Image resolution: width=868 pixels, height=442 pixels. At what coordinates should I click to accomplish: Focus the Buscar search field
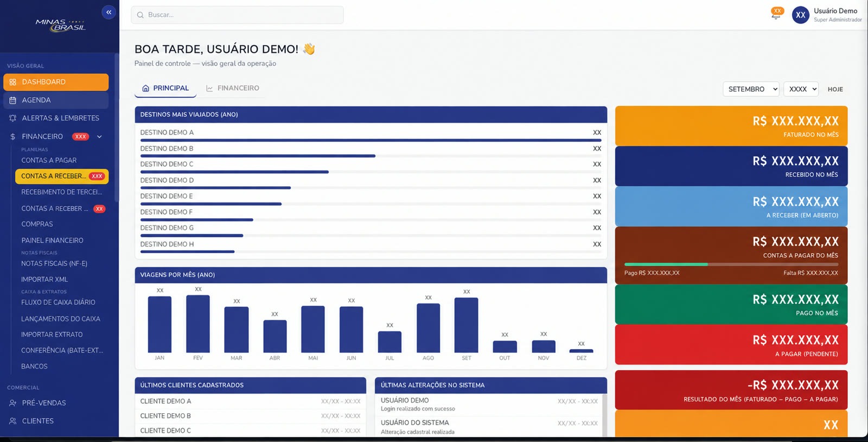[237, 15]
